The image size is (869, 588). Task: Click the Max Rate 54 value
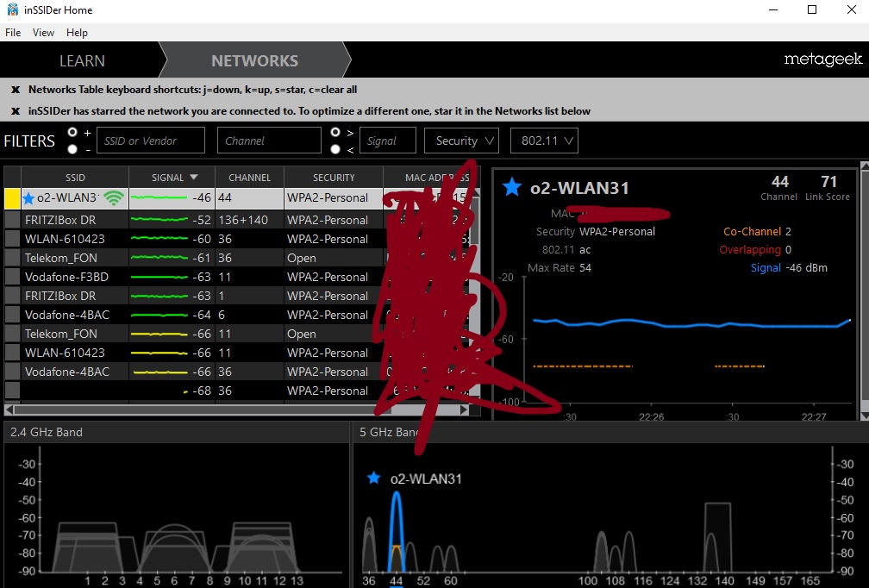click(x=585, y=267)
